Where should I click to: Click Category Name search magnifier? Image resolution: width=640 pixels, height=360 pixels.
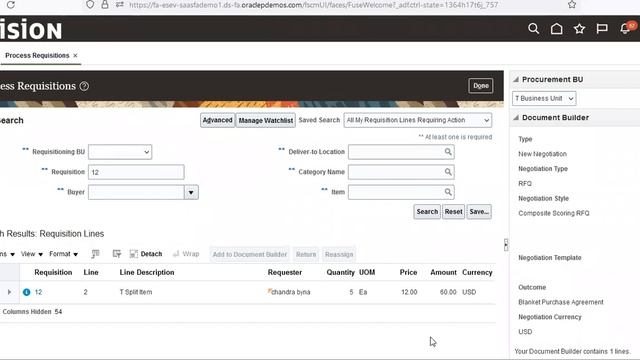[x=448, y=172]
